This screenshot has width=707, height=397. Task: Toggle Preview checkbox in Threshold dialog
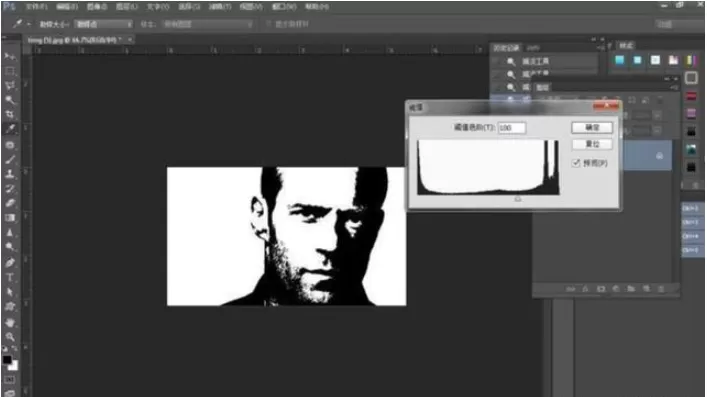click(x=576, y=163)
